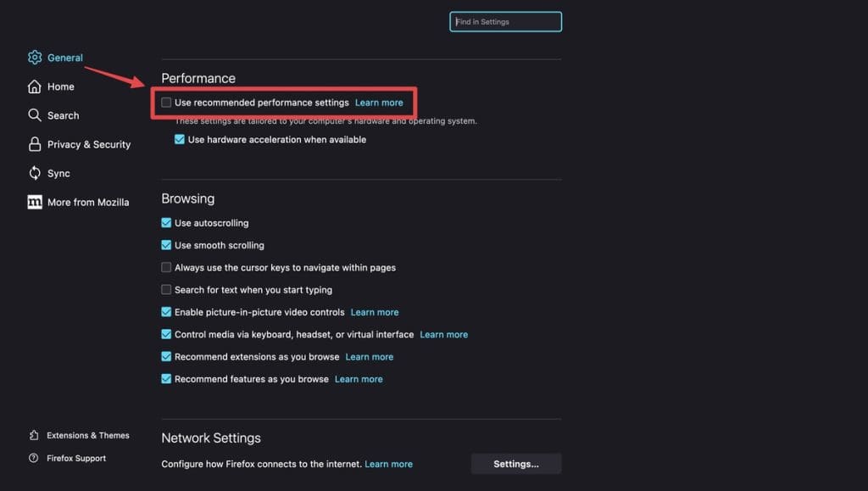Uncheck hardware acceleration when available
The width and height of the screenshot is (868, 491).
(180, 139)
